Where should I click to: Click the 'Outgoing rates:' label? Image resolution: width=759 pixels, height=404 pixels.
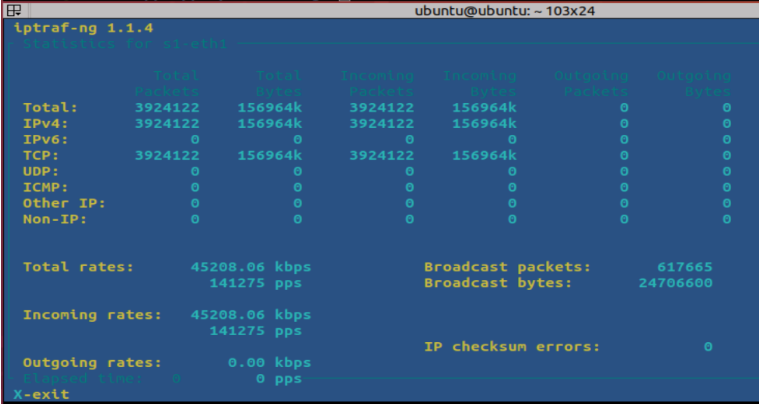tap(92, 363)
